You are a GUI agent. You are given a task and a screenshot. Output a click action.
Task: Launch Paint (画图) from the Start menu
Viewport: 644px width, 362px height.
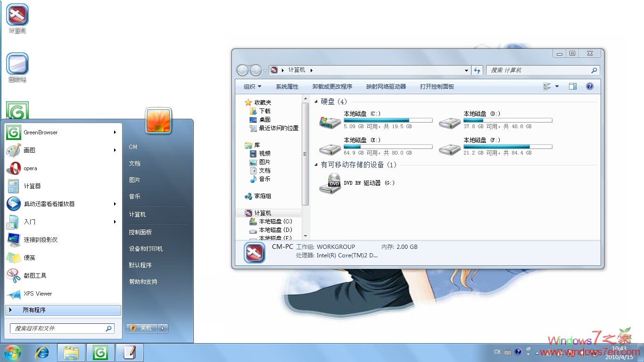tap(63, 150)
